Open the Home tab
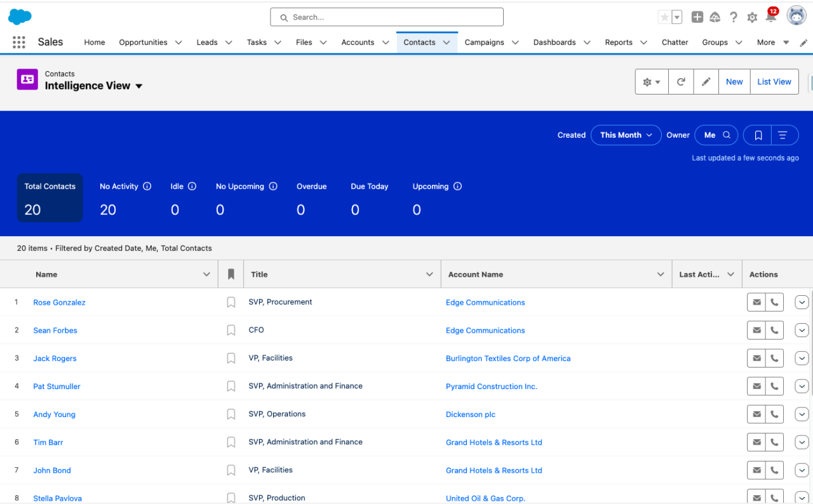Viewport: 813px width, 504px height. pos(95,43)
